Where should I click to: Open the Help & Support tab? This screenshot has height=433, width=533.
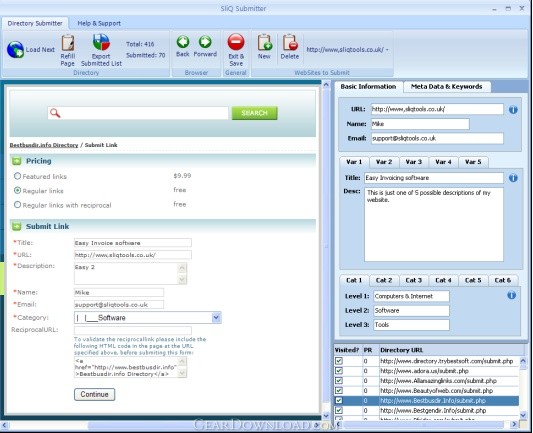point(99,23)
